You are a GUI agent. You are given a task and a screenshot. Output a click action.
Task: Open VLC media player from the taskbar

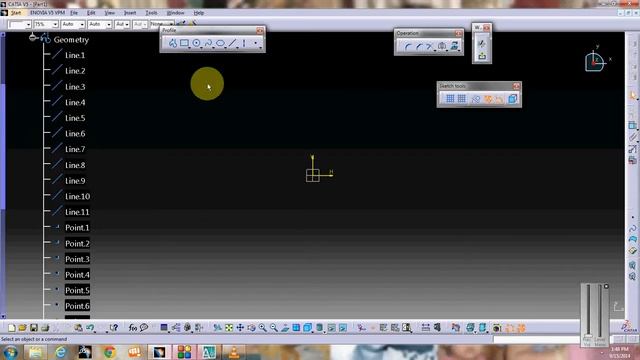tap(234, 352)
